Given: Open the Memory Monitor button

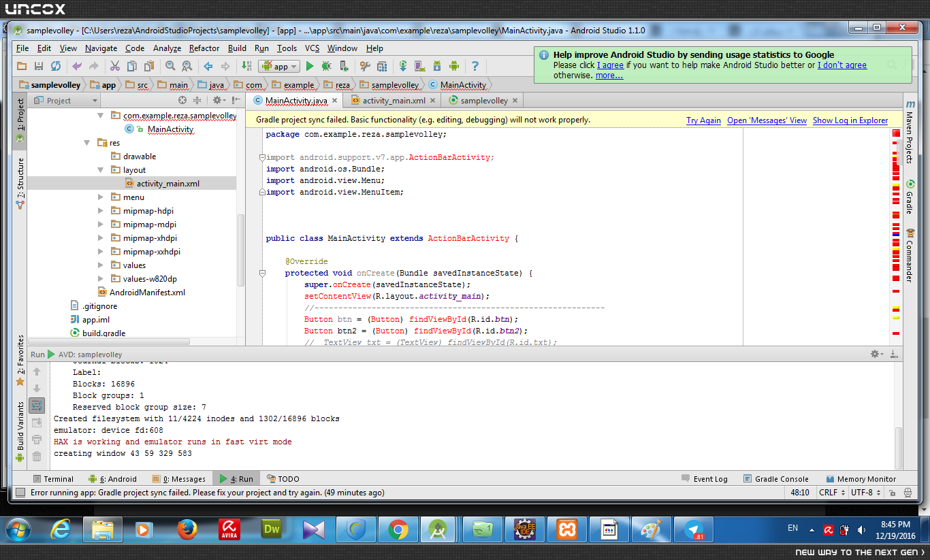Looking at the screenshot, I should tap(861, 479).
